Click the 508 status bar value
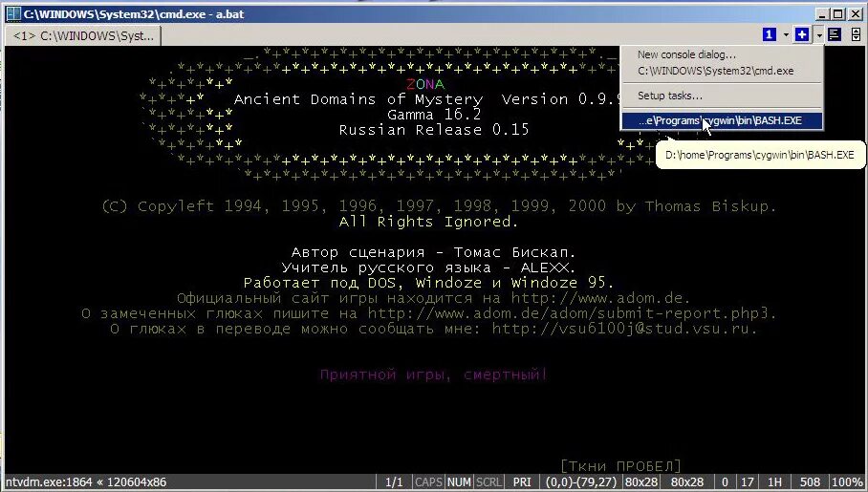The width and height of the screenshot is (868, 492). pyautogui.click(x=810, y=482)
